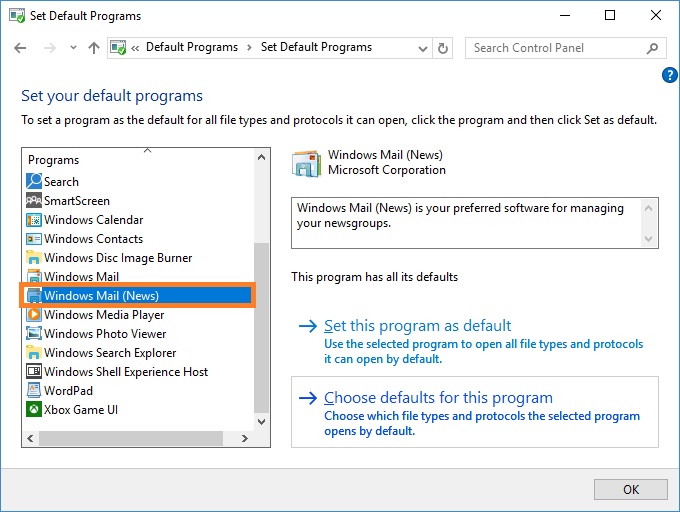Click the SmartScreen program icon
This screenshot has width=680, height=512.
[x=34, y=200]
